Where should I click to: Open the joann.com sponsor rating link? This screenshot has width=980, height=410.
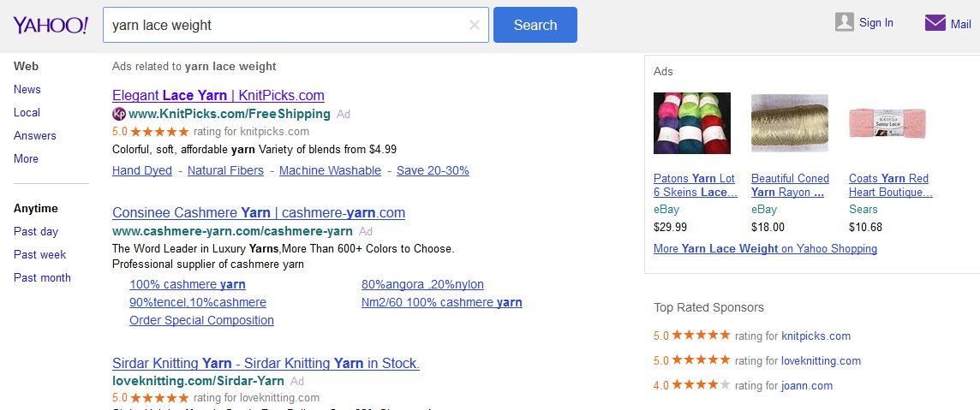coord(807,385)
